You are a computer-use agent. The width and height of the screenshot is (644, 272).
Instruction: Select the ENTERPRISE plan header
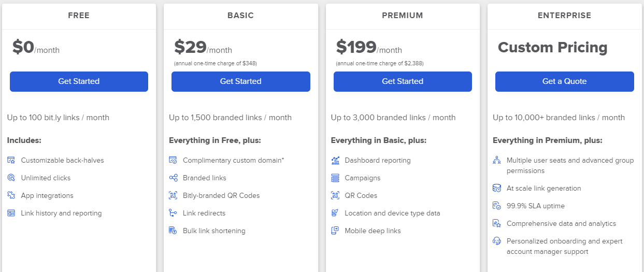coord(565,16)
